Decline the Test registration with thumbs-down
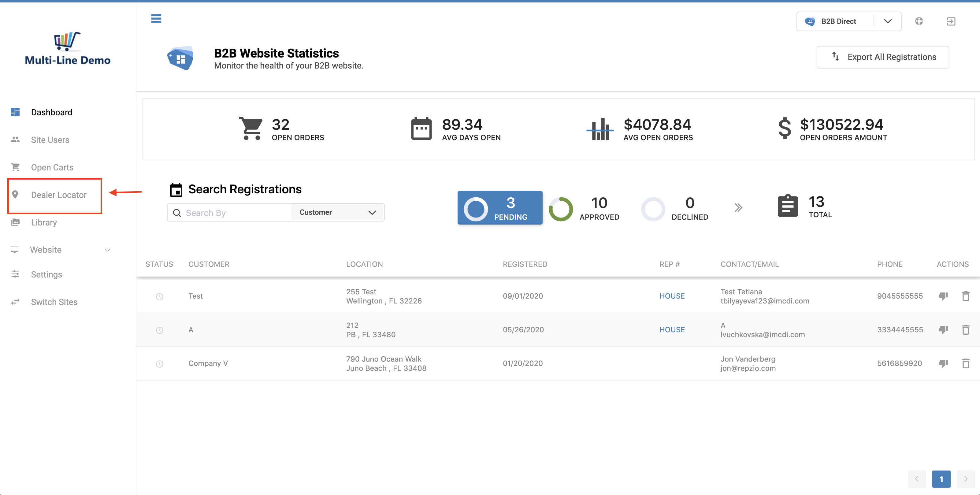The height and width of the screenshot is (495, 980). point(943,296)
